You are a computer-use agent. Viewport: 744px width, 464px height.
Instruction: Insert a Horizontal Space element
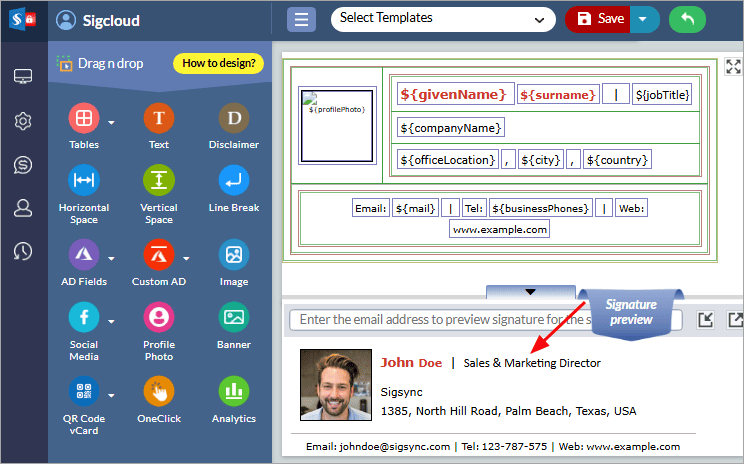click(x=84, y=180)
